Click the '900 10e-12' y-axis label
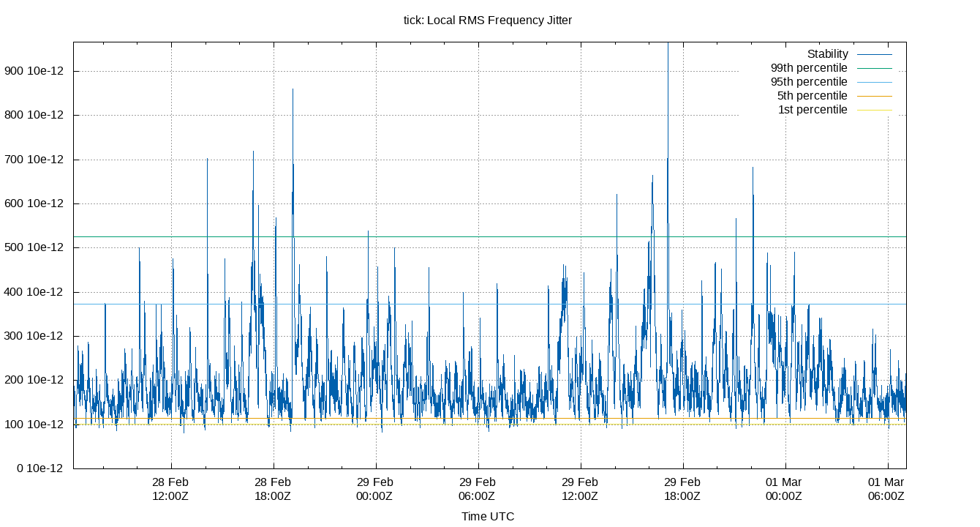The image size is (980, 527). (x=34, y=71)
